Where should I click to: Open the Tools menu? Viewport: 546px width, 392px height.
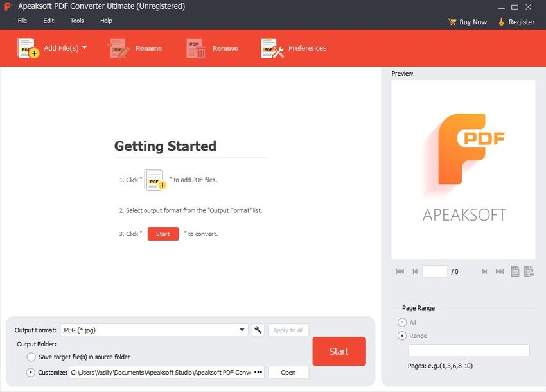pos(77,21)
